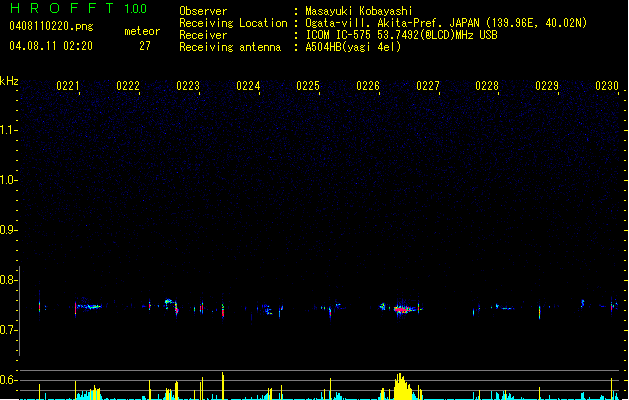
Task: Click the long meteor echo trail after 0221
Action: 89,307
